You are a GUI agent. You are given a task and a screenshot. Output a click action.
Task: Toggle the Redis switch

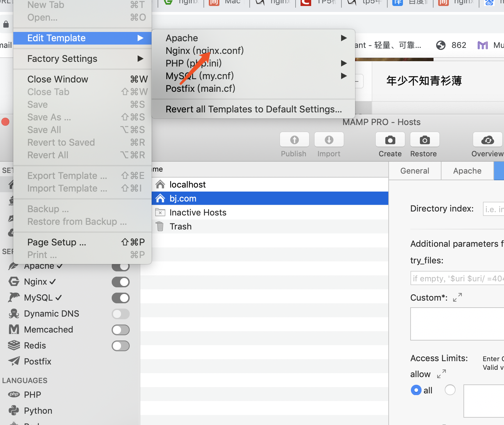coord(121,346)
